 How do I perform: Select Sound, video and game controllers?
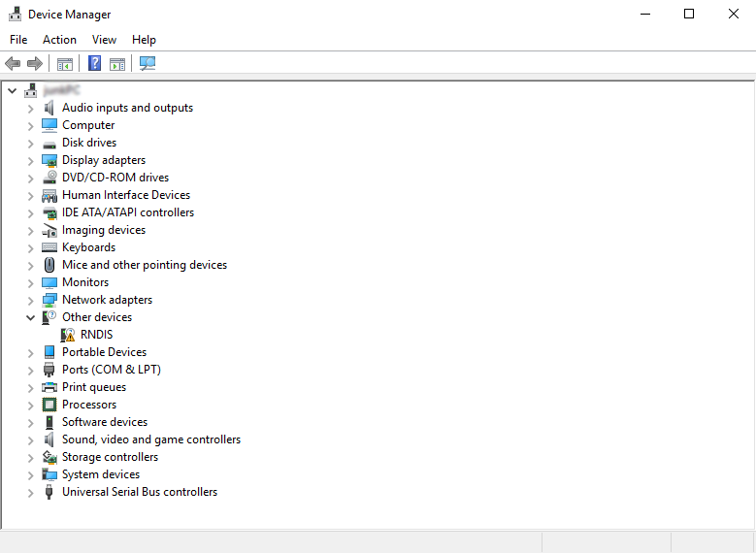click(x=150, y=439)
